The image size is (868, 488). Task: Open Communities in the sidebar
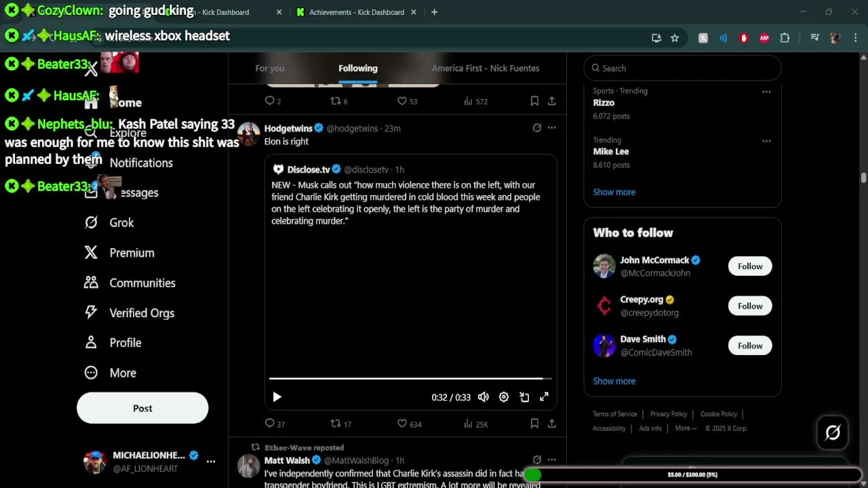[130, 283]
